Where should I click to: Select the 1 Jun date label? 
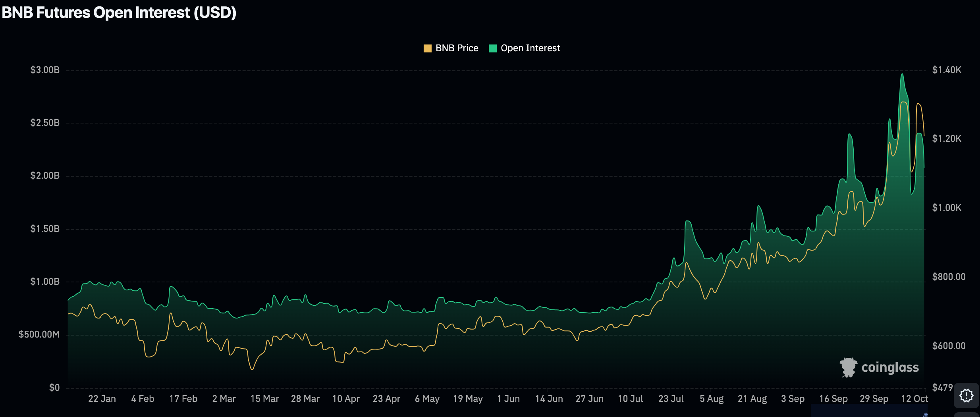(508, 399)
